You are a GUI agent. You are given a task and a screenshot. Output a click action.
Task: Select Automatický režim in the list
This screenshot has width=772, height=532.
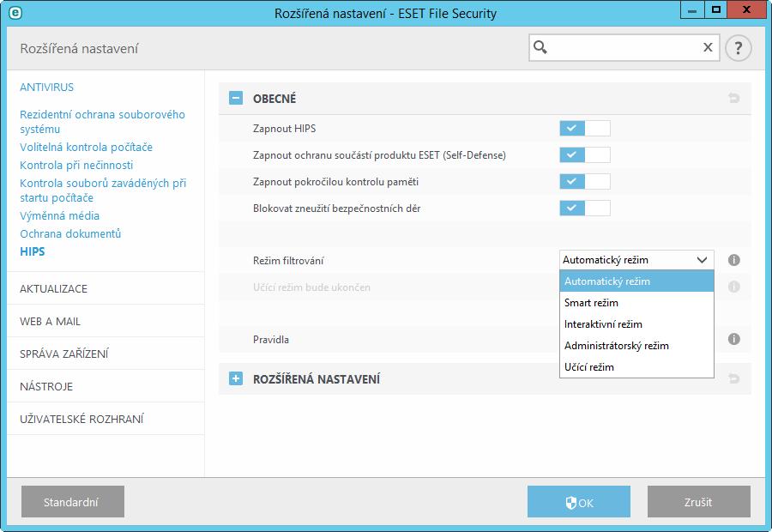[x=636, y=281]
